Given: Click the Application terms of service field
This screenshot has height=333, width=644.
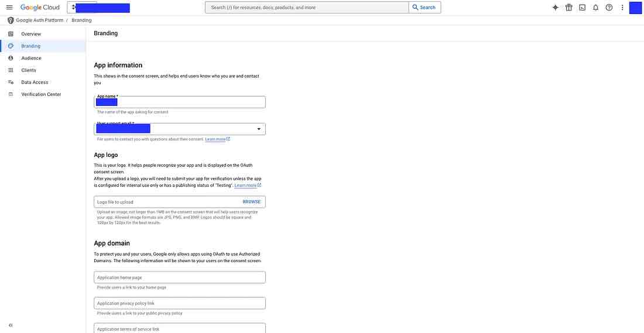Looking at the screenshot, I should (180, 328).
